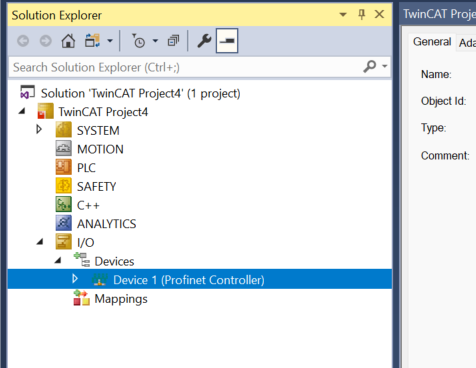Screen dimensions: 476x368
Task: Click the Search Solution Explorer field
Action: point(187,67)
